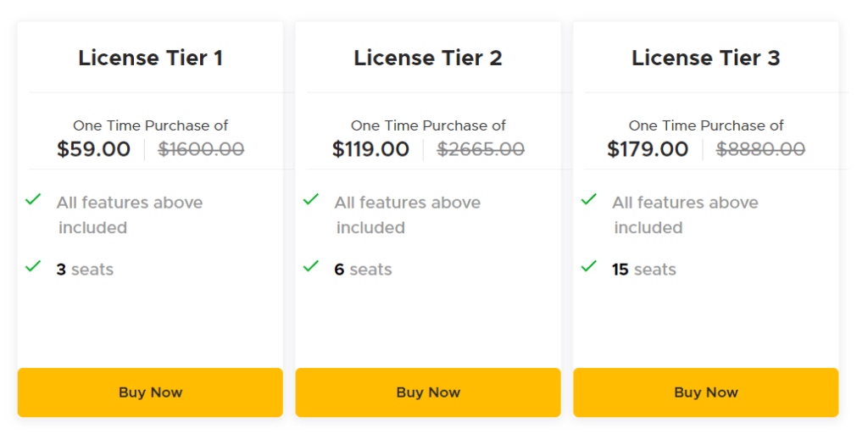Screen dimensions: 868x434
Task: Click the crossed-out $1600.00 price
Action: pyautogui.click(x=201, y=150)
